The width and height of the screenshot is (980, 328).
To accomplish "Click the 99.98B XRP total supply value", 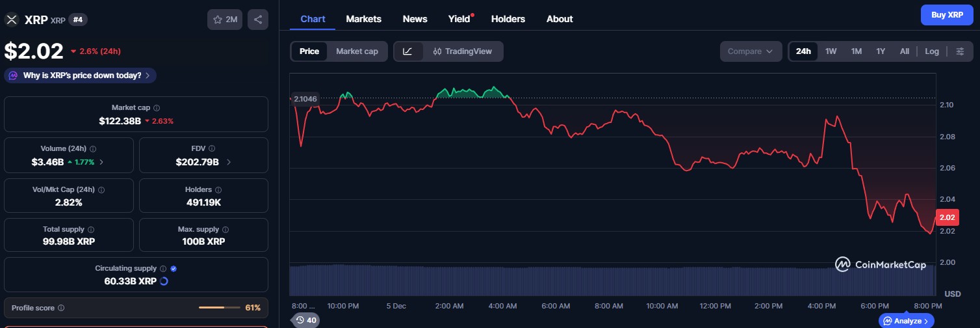I will [x=69, y=241].
